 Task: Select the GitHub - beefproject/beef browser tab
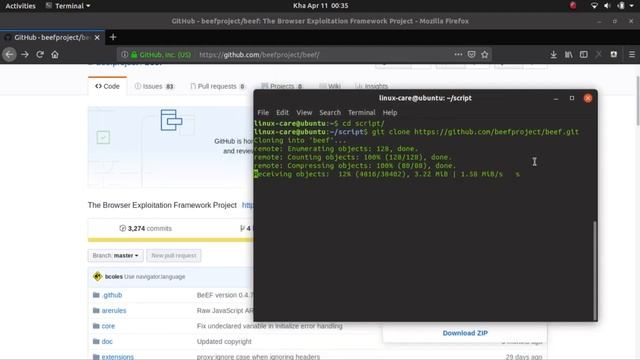[x=52, y=37]
